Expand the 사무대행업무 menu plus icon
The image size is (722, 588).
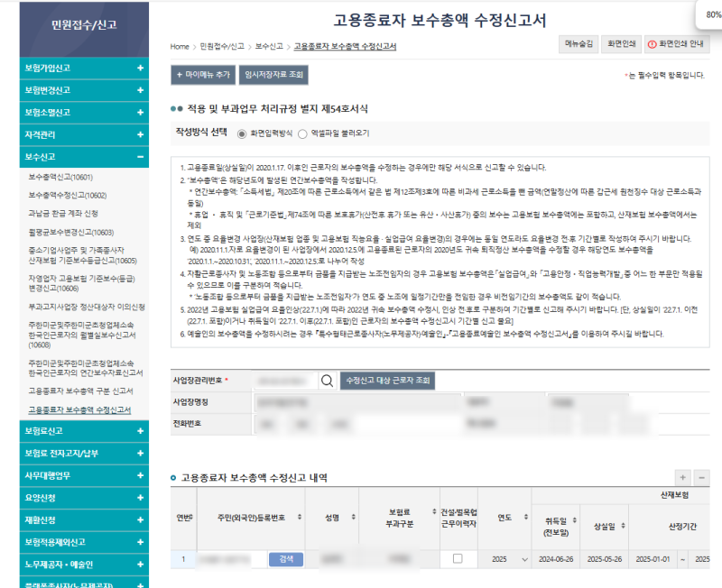(x=141, y=475)
